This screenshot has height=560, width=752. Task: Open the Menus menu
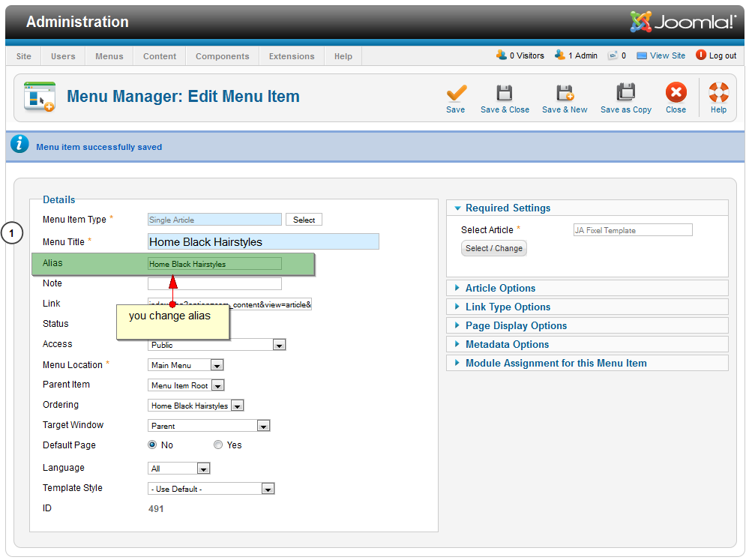pyautogui.click(x=109, y=56)
